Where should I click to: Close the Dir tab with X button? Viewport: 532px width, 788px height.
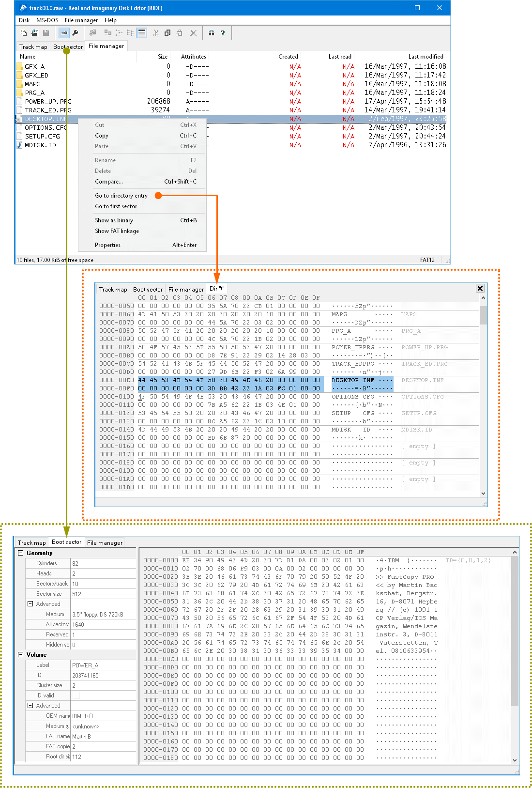[480, 288]
